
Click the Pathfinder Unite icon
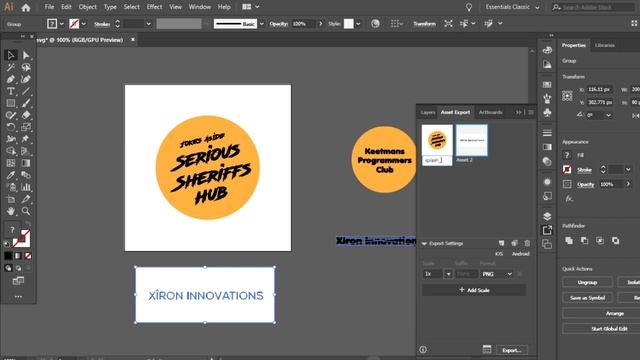click(x=569, y=240)
